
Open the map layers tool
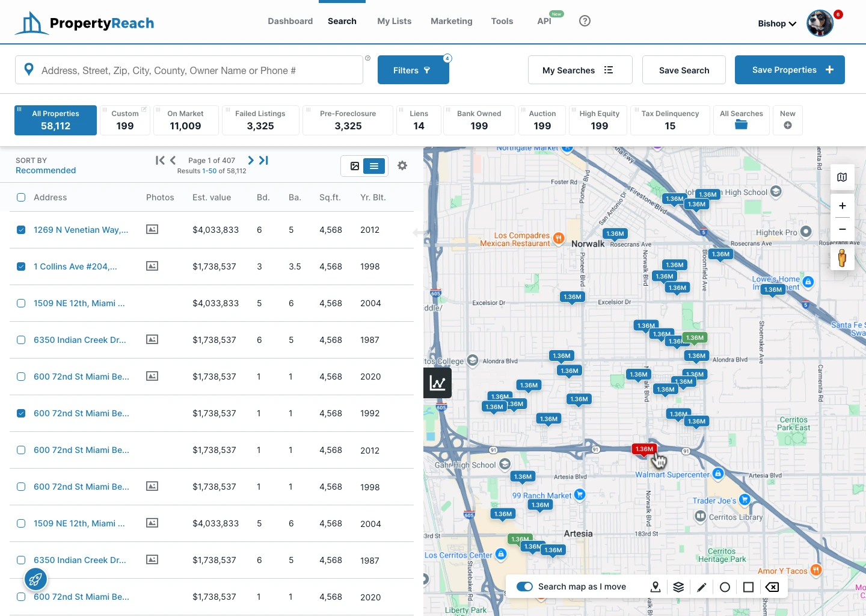[x=678, y=587]
